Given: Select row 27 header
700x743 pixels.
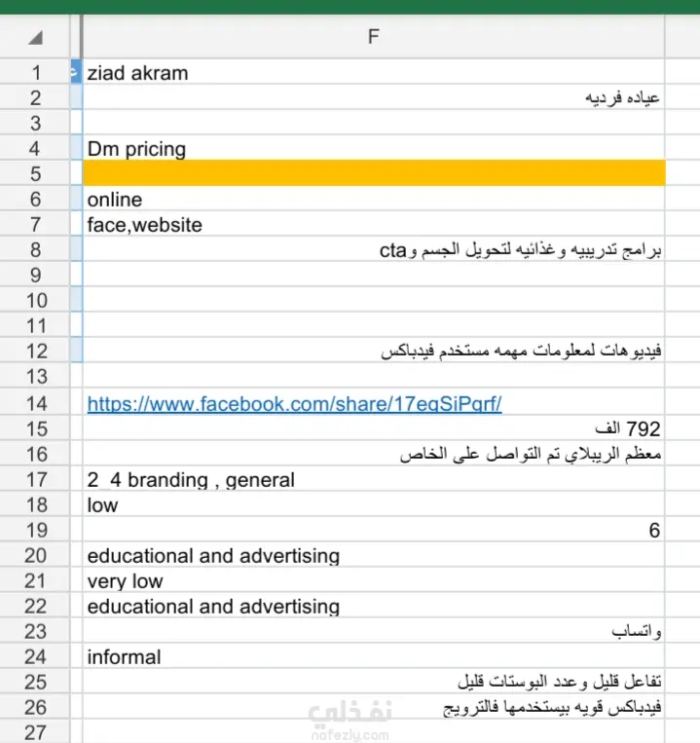Looking at the screenshot, I should (35, 732).
